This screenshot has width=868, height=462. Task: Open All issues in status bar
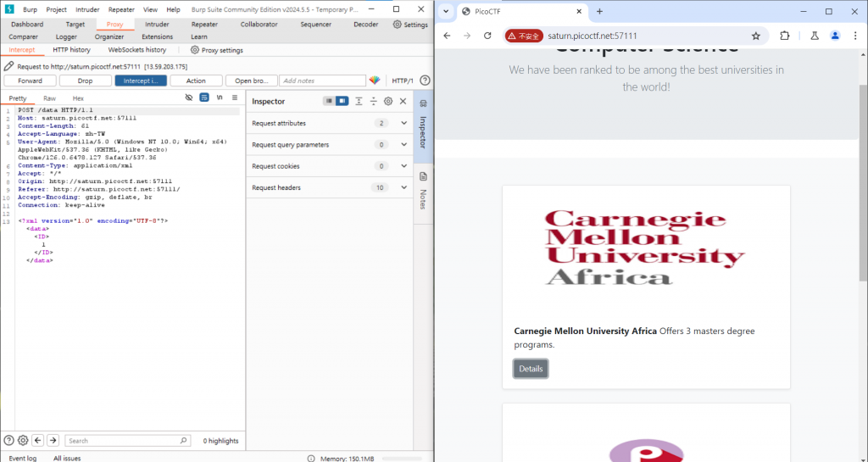coord(67,458)
